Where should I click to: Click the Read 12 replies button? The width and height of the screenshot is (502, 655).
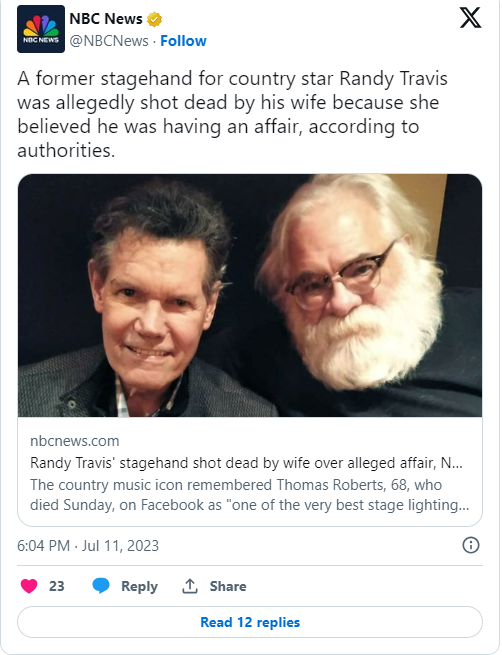250,622
